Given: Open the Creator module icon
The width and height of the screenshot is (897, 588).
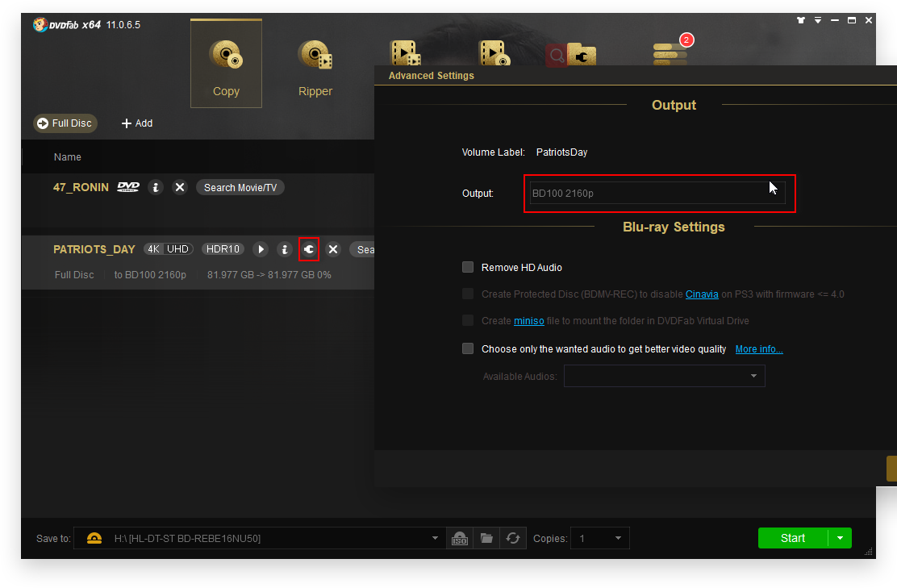Looking at the screenshot, I should click(x=494, y=52).
